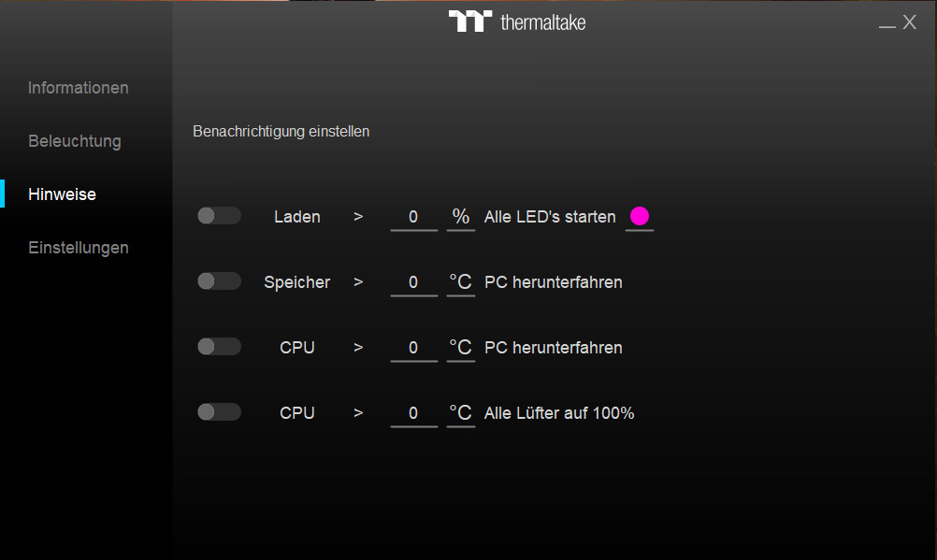Image resolution: width=937 pixels, height=560 pixels.
Task: Edit the CPU shutdown temperature value
Action: (413, 348)
